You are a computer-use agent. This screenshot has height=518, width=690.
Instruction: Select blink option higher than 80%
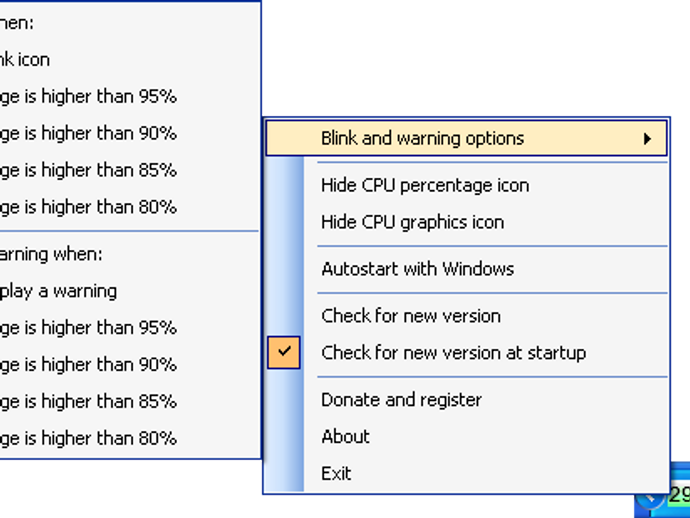(x=88, y=207)
